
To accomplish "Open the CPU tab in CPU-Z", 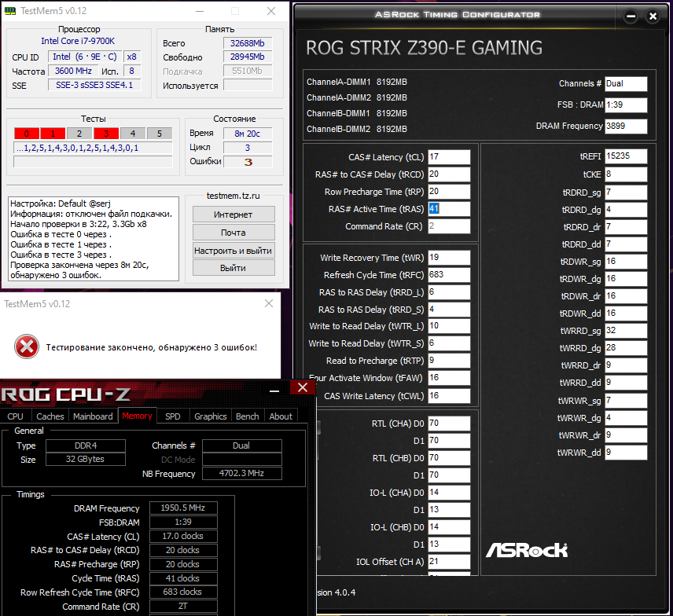I will (x=16, y=416).
